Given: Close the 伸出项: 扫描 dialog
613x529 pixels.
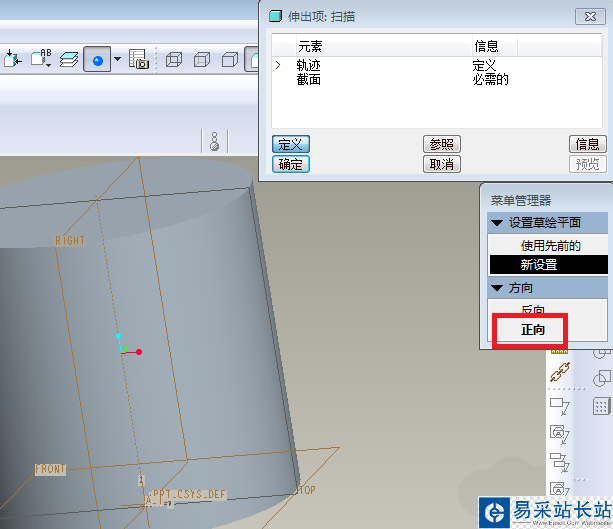Looking at the screenshot, I should tap(590, 17).
